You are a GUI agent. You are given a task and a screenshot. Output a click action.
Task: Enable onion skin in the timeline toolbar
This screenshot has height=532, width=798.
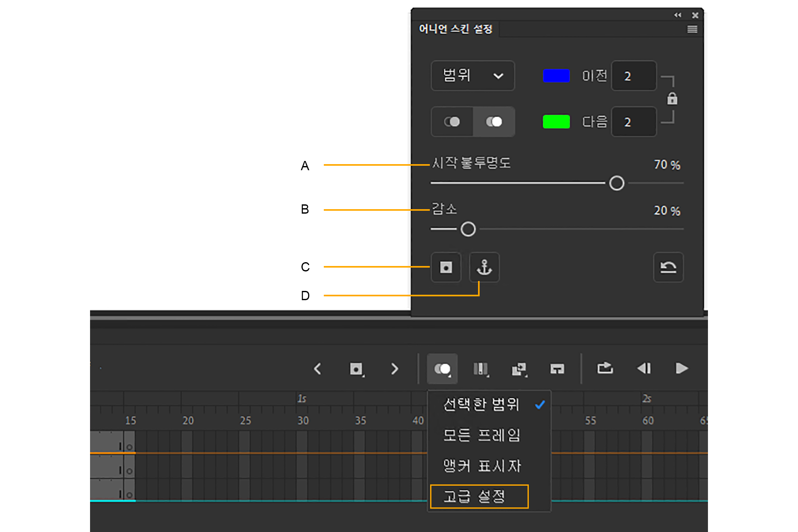click(x=443, y=369)
